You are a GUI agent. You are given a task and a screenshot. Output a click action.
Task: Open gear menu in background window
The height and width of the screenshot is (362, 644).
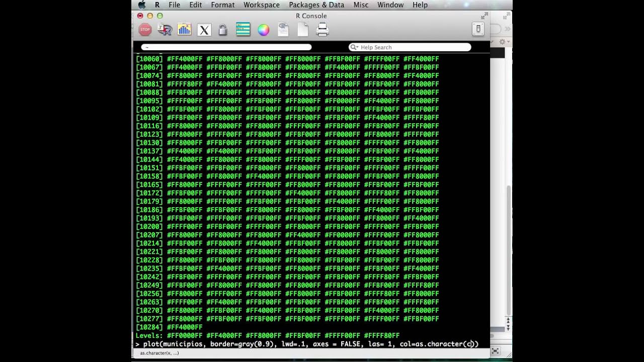[504, 42]
